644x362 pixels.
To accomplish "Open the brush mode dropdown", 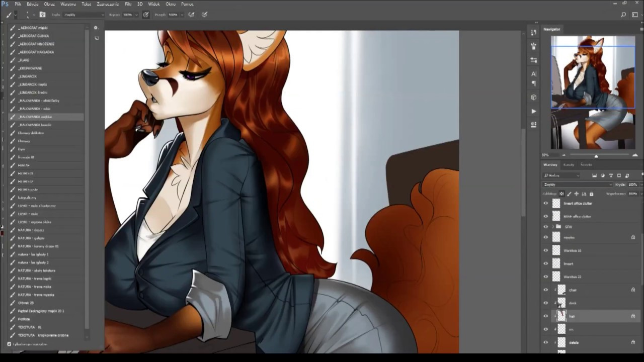I will (84, 15).
